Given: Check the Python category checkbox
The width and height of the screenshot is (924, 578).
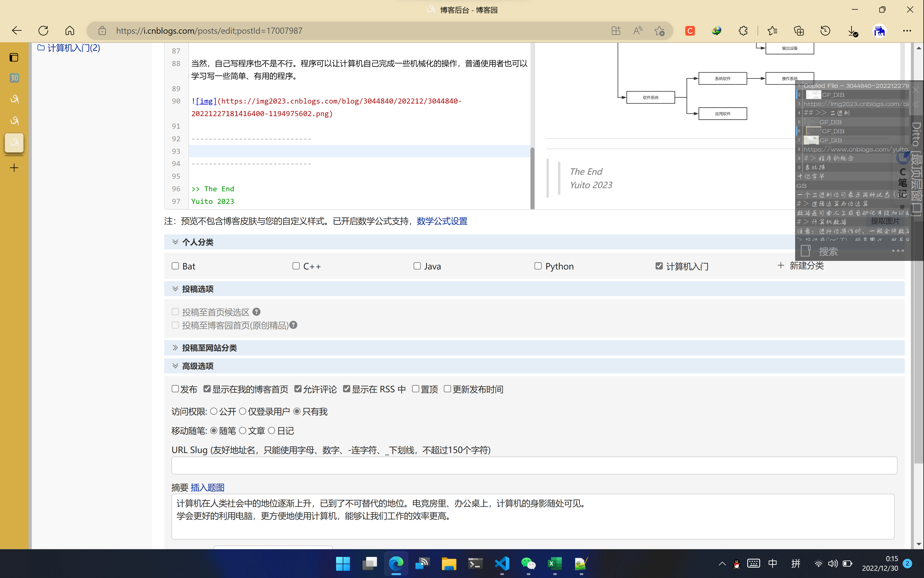Looking at the screenshot, I should (x=538, y=266).
